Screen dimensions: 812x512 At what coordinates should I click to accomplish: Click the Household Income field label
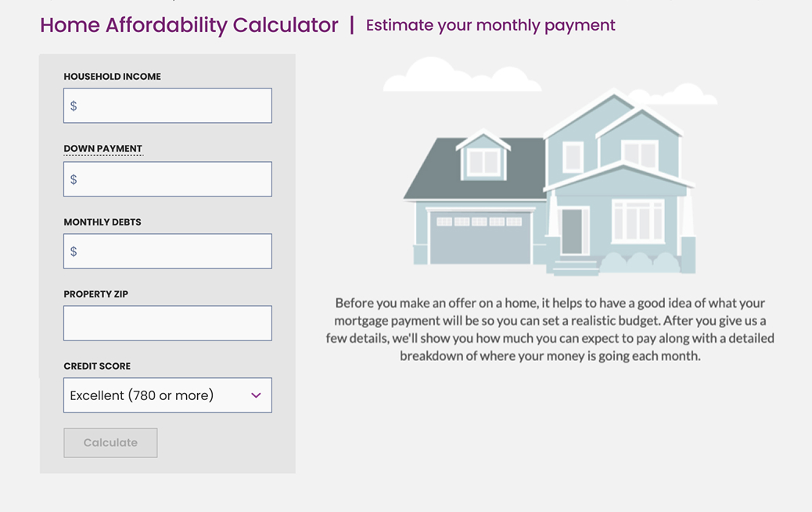click(x=112, y=77)
